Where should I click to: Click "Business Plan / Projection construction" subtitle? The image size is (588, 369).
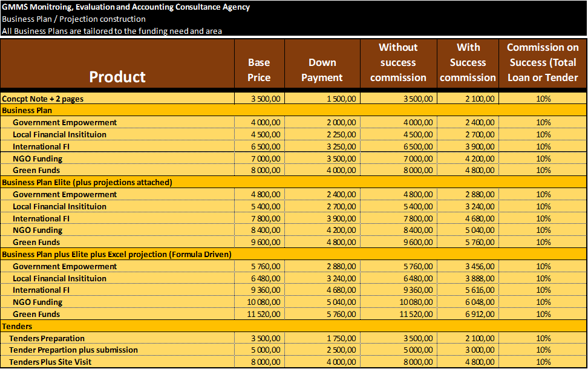74,19
